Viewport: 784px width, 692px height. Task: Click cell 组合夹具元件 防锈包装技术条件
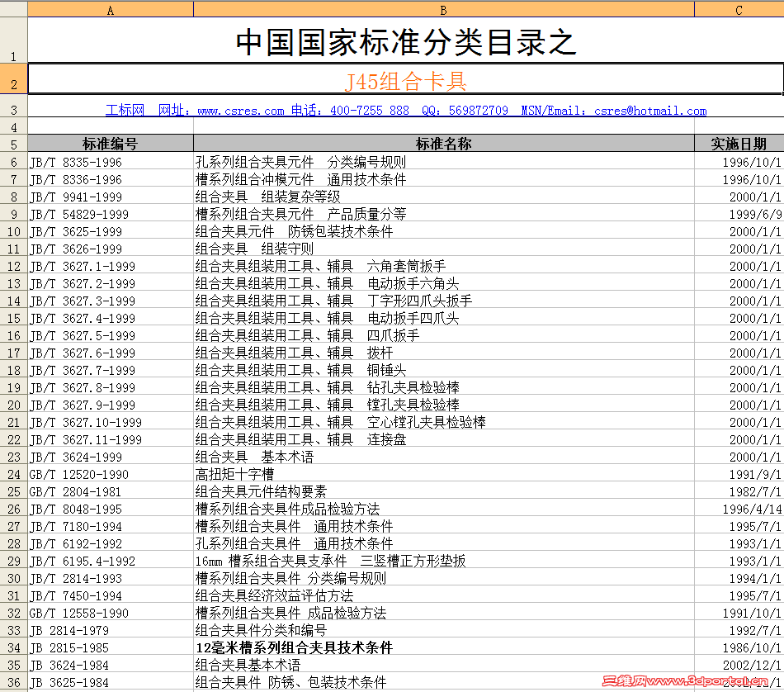tap(443, 231)
